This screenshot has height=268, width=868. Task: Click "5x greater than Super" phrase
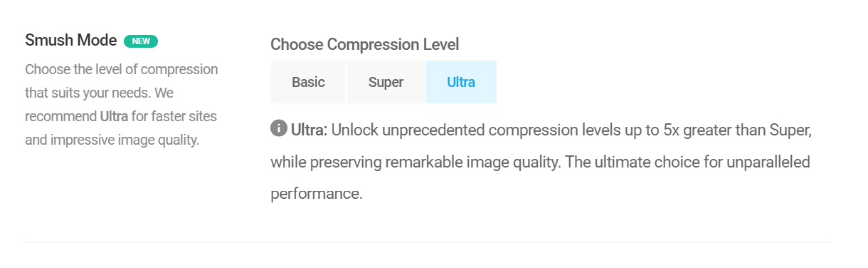(737, 131)
